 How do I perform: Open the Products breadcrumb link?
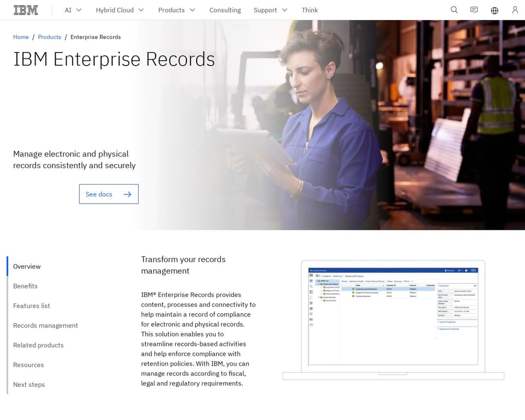(49, 37)
